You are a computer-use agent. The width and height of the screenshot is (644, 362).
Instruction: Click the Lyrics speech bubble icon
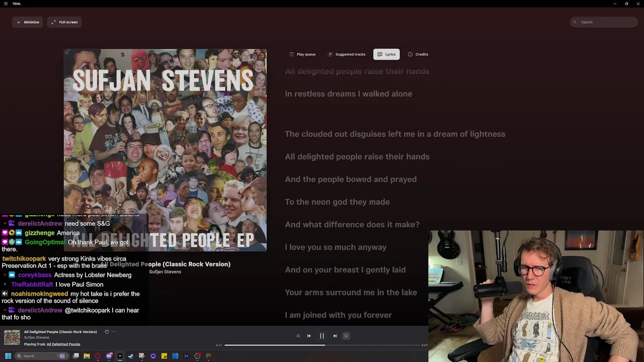tap(380, 54)
